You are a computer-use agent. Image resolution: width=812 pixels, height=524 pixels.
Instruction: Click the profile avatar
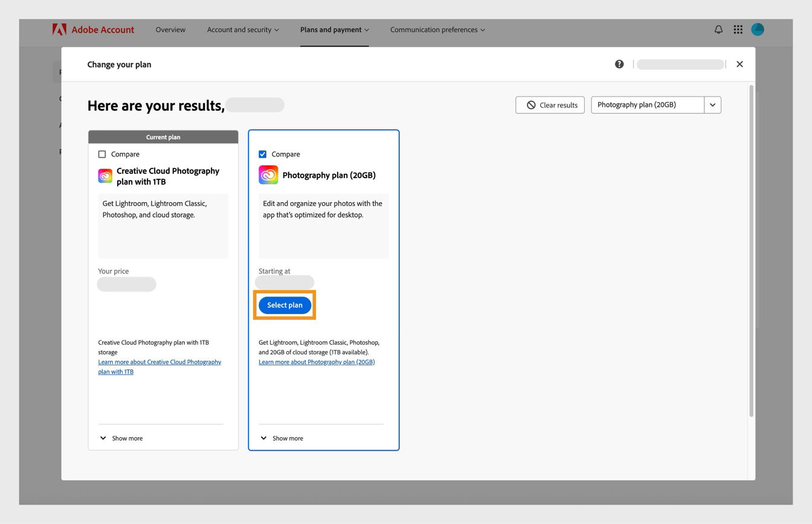coord(757,29)
